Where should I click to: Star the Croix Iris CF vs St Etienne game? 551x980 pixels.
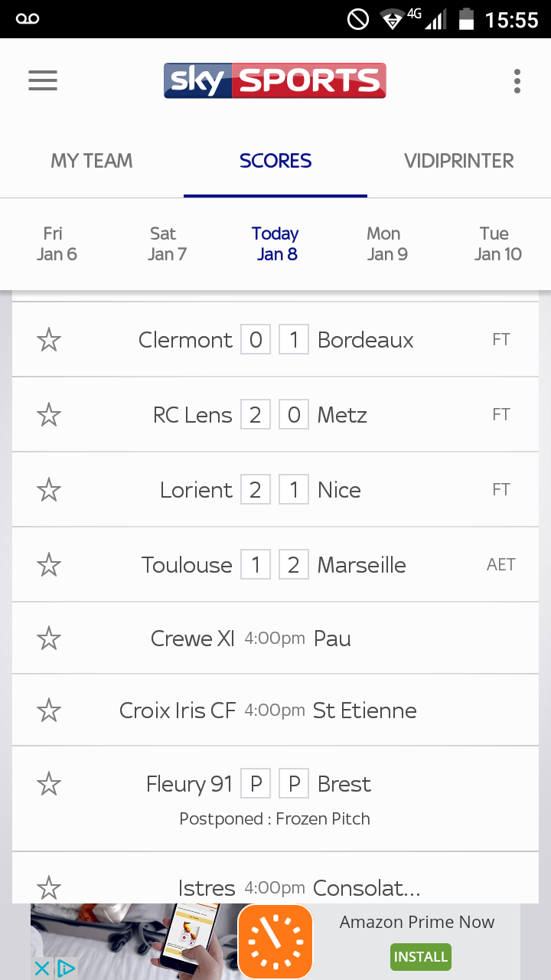tap(49, 710)
